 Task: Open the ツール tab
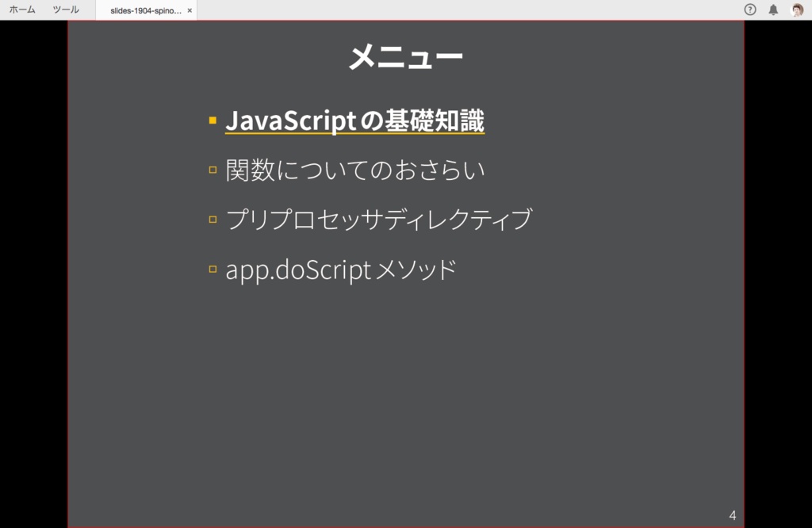click(x=67, y=10)
